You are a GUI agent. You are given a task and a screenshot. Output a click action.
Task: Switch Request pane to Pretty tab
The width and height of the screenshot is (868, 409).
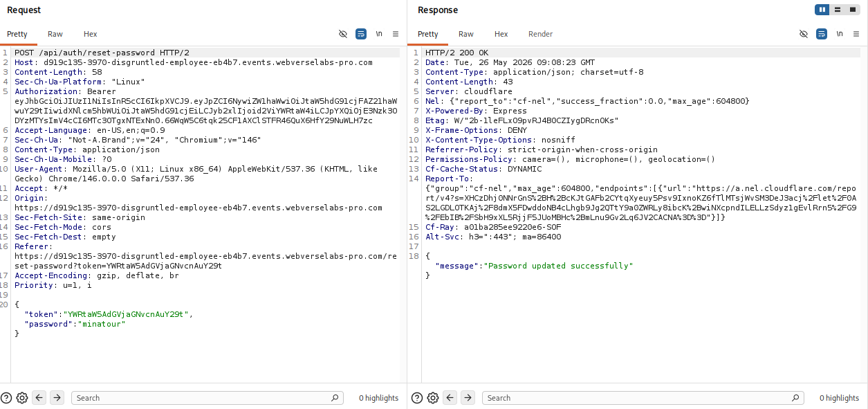(17, 34)
